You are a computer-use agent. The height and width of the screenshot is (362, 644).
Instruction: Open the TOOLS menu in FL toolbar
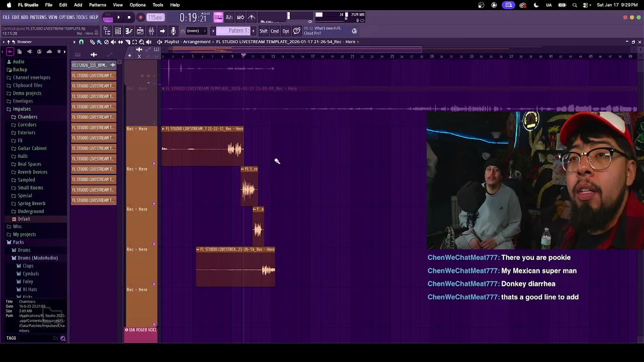pos(82,17)
